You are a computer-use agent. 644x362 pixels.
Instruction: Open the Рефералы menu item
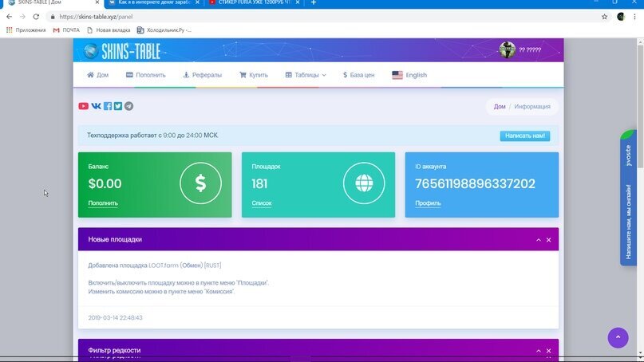(x=203, y=75)
